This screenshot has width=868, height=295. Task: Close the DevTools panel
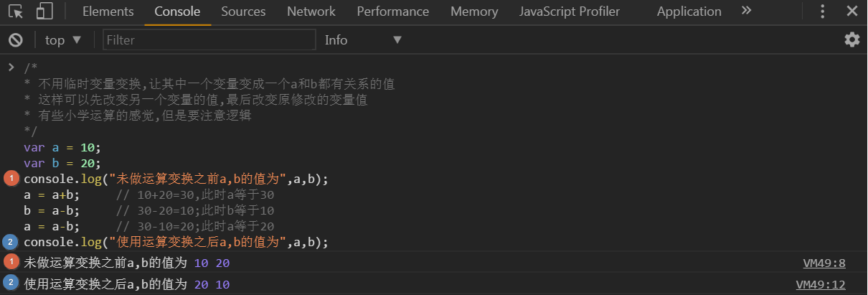[852, 11]
